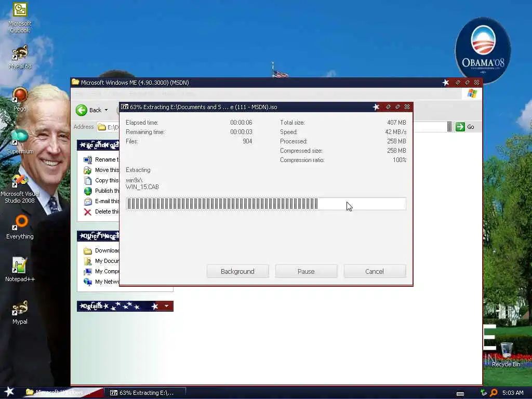Click the address bar folder path field

108,127
